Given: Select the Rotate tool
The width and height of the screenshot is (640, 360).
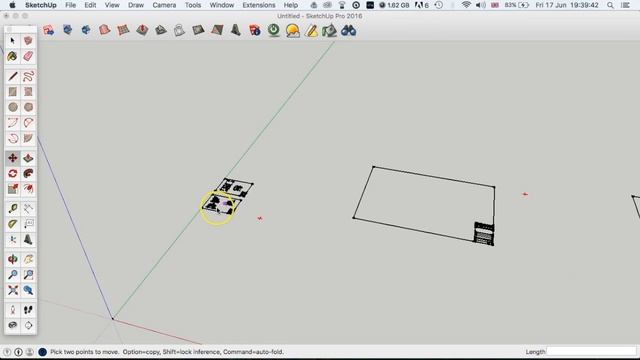Looking at the screenshot, I should [x=13, y=173].
